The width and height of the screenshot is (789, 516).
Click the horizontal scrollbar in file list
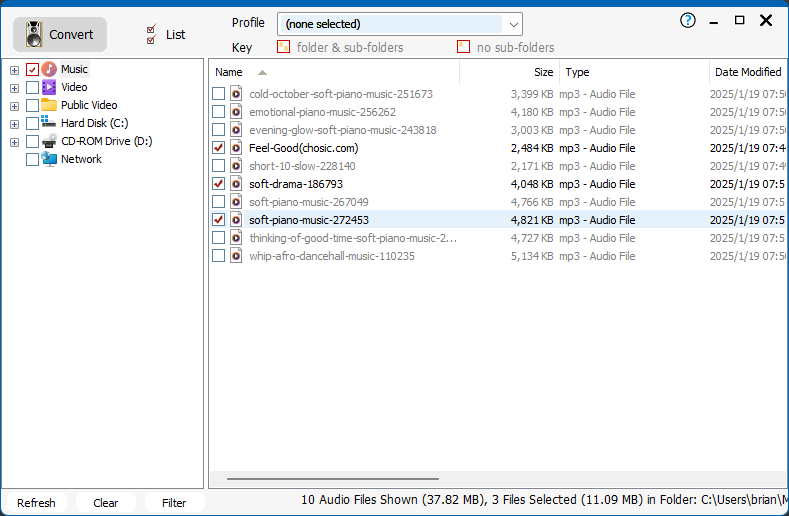point(332,479)
